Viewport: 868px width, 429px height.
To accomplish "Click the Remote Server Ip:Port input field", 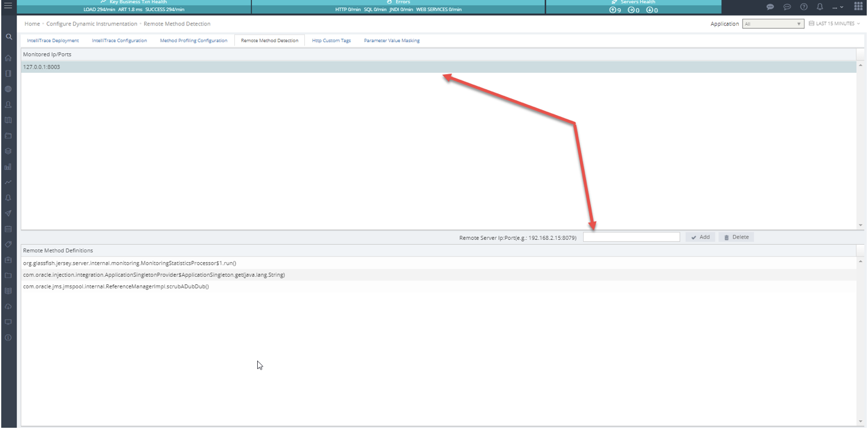I will click(x=631, y=237).
